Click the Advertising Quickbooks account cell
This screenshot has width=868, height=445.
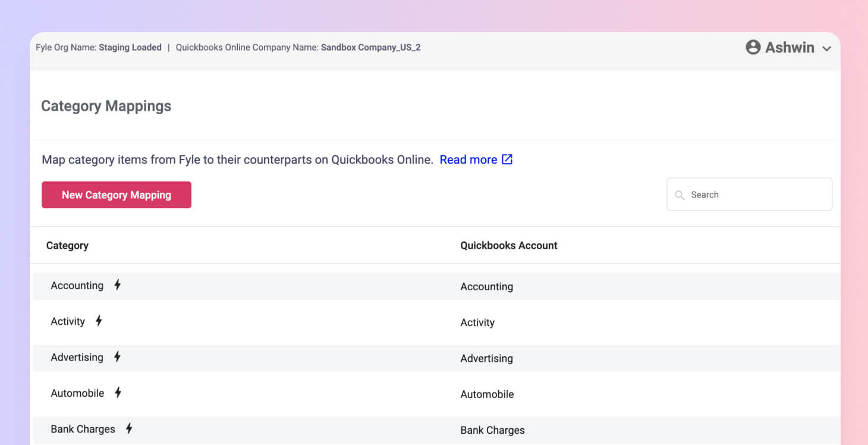(486, 358)
